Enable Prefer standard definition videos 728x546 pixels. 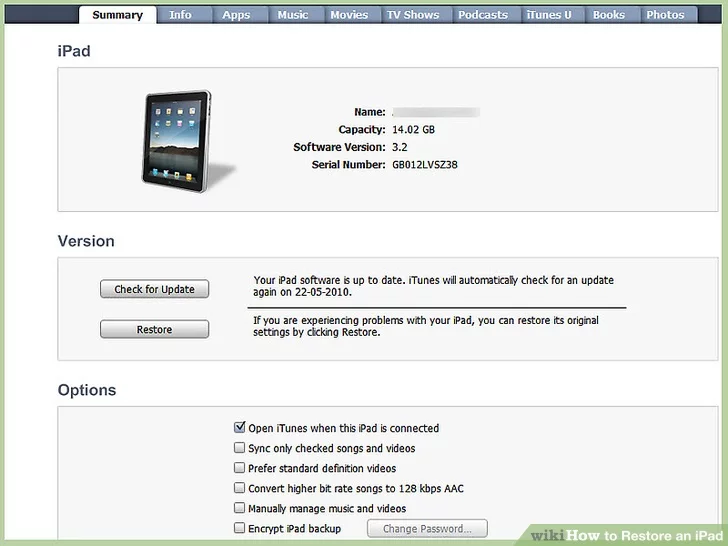[240, 468]
